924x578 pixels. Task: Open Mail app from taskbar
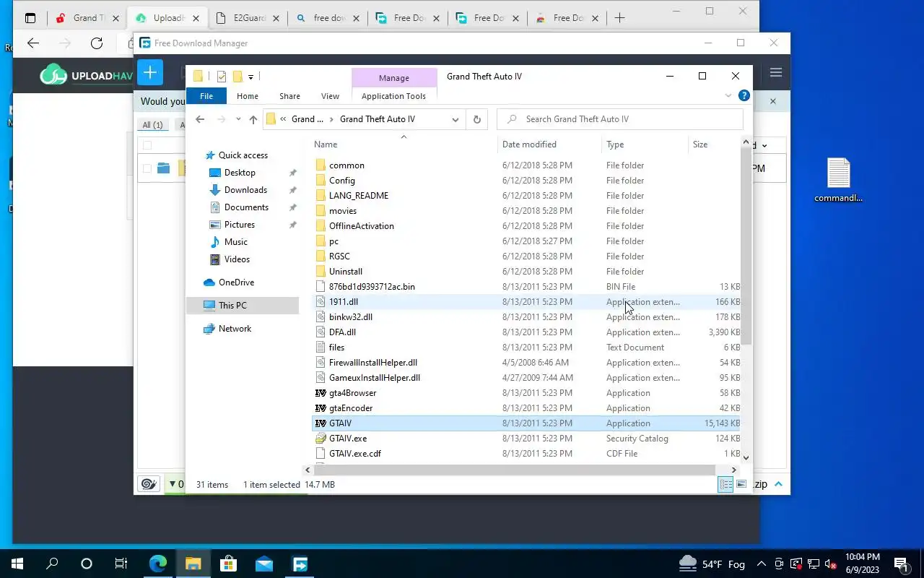[264, 564]
